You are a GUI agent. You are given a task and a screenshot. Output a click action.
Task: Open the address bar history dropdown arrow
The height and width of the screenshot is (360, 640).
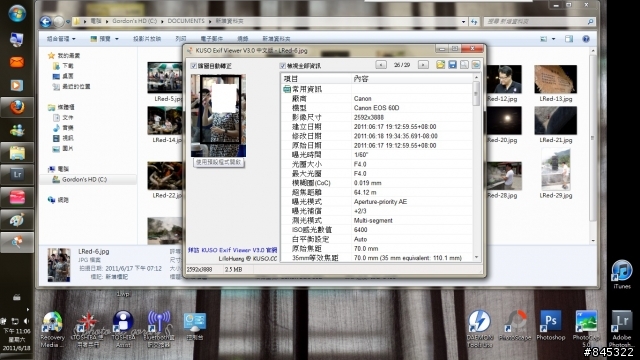point(463,22)
